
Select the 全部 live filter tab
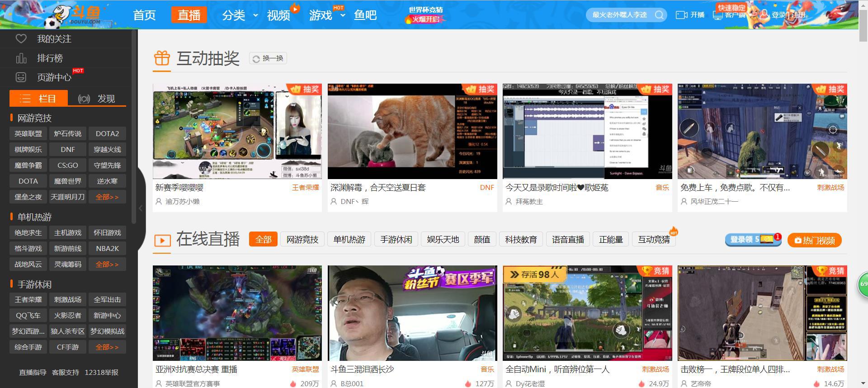[x=264, y=240]
